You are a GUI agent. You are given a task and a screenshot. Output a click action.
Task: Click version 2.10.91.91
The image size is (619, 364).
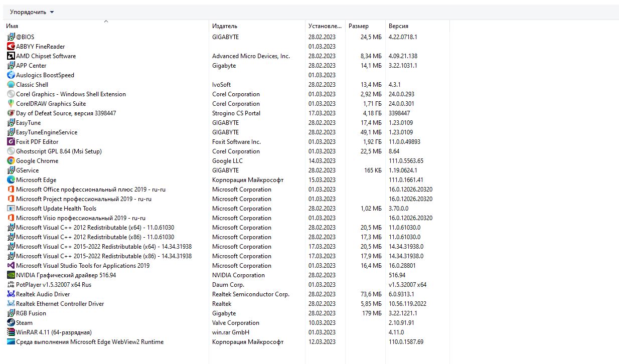pyautogui.click(x=401, y=323)
